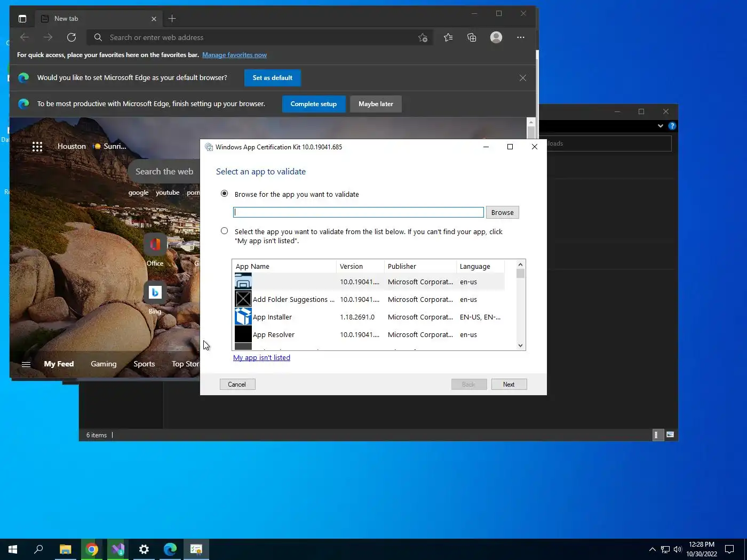Select the Add Folder Suggestions app icon
This screenshot has height=560, width=747.
pos(243,299)
